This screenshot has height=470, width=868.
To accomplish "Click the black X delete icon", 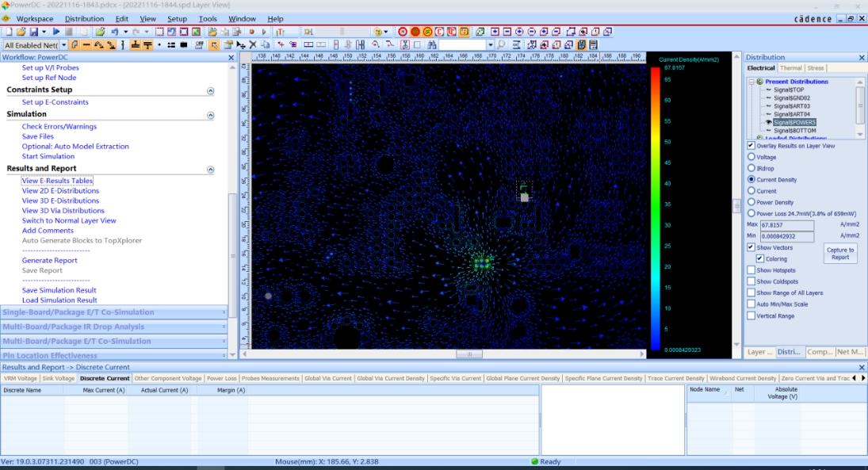I will click(x=252, y=45).
